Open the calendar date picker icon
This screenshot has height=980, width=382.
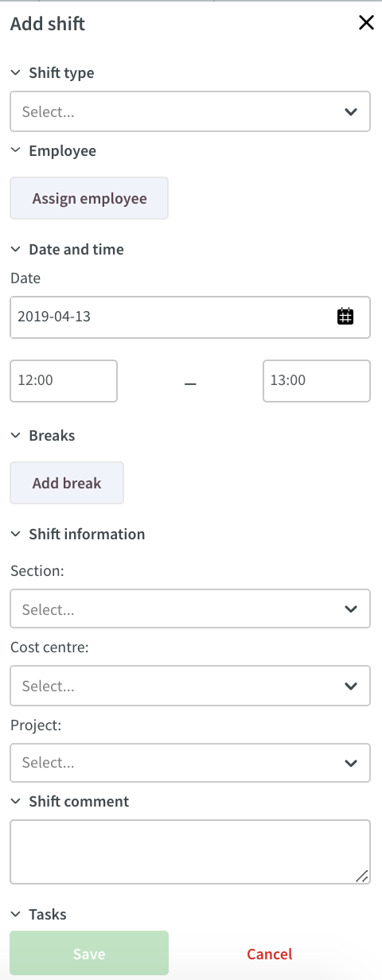[345, 317]
